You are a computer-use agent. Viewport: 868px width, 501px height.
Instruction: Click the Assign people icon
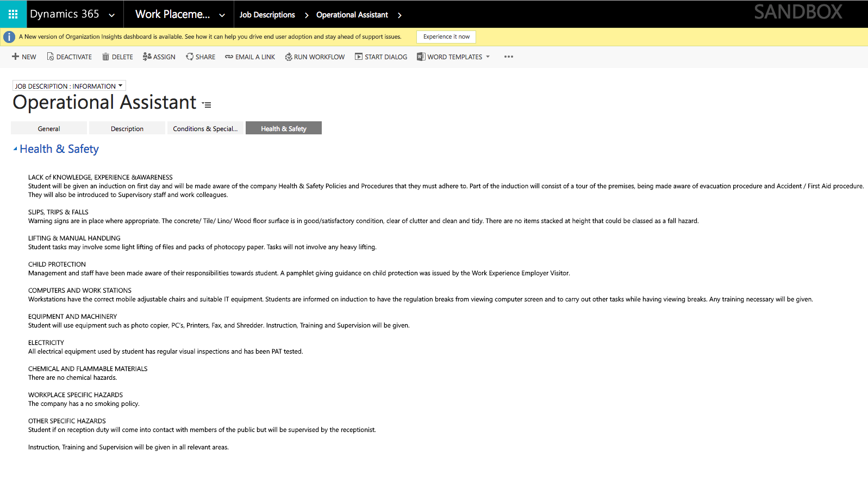click(147, 57)
